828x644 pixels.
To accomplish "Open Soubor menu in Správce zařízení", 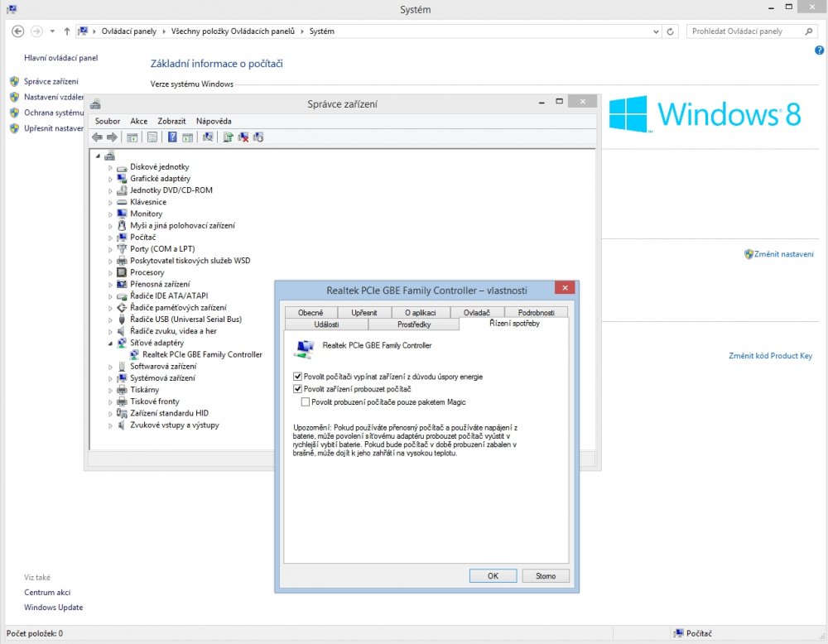I will tap(107, 122).
